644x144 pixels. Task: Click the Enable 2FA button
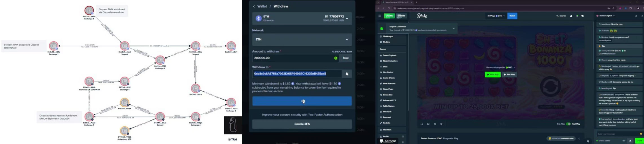(302, 124)
